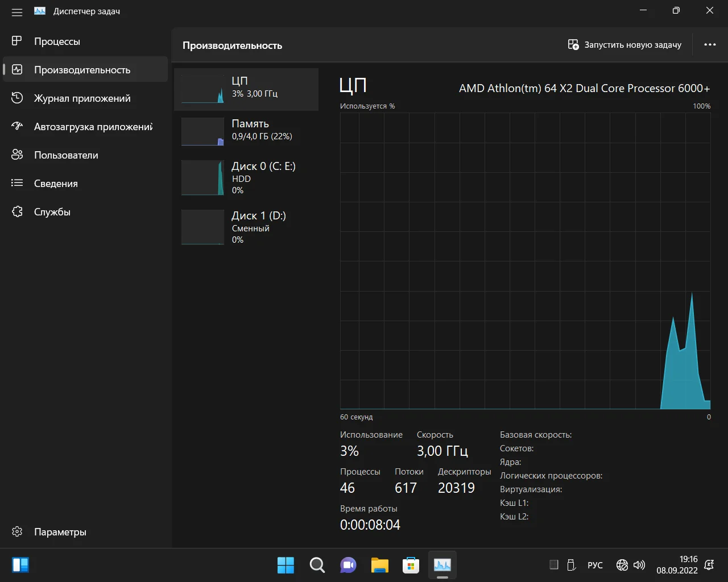Select Диск 1 (D:) removable drive entry
728x582 pixels.
tap(246, 227)
